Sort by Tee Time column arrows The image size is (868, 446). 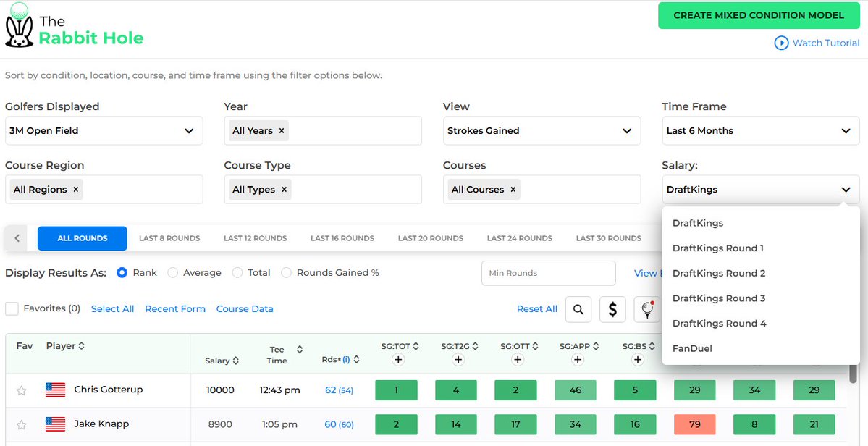300,350
